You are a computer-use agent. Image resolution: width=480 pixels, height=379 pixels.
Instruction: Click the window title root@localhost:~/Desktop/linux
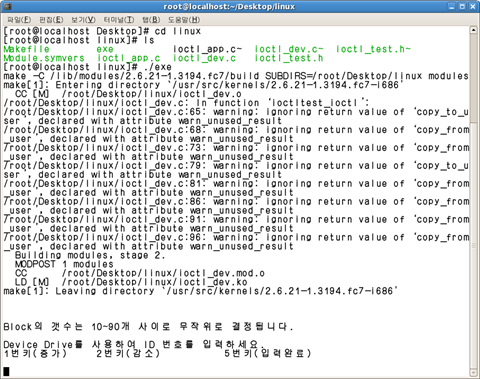[x=229, y=6]
